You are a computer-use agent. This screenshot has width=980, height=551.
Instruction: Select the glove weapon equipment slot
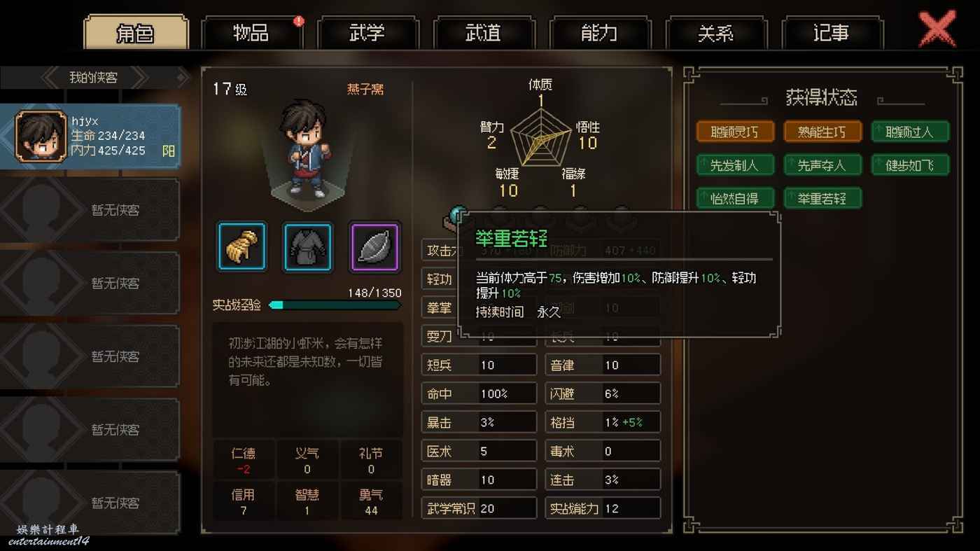click(x=241, y=246)
